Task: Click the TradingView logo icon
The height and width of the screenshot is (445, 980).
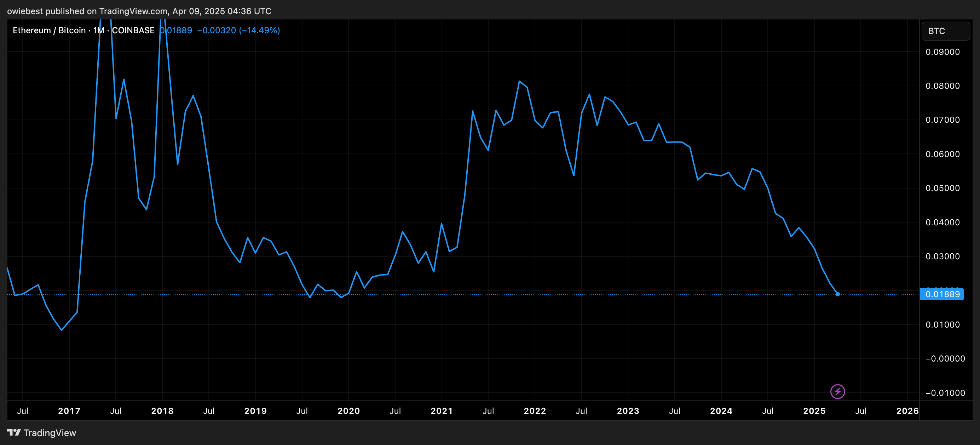Action: pyautogui.click(x=14, y=433)
